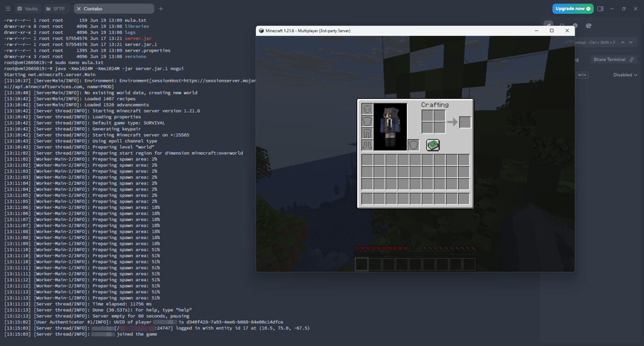Viewport: 644px width, 346px height.
Task: Click the Share Terminal button
Action: click(x=613, y=60)
